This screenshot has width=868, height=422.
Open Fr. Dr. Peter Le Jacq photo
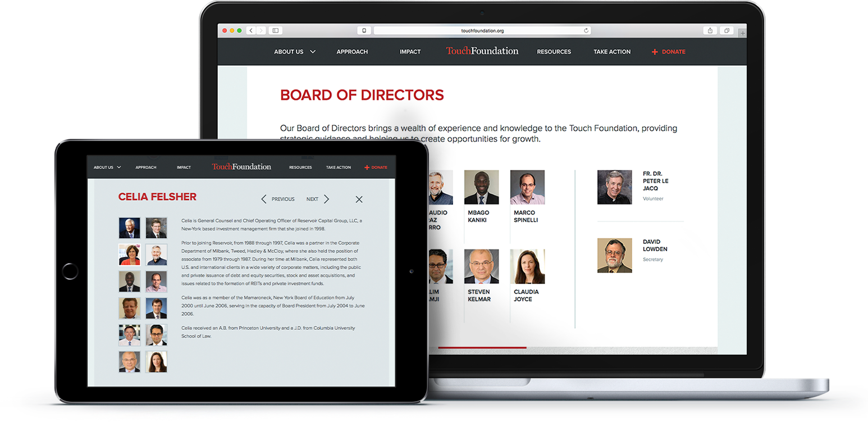point(614,187)
